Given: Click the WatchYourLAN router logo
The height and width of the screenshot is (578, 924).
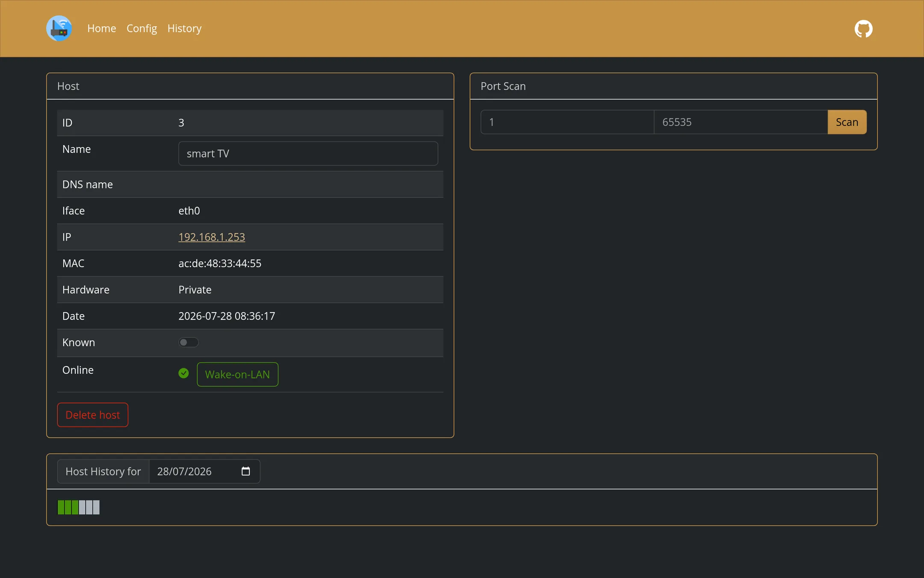Looking at the screenshot, I should (x=59, y=28).
